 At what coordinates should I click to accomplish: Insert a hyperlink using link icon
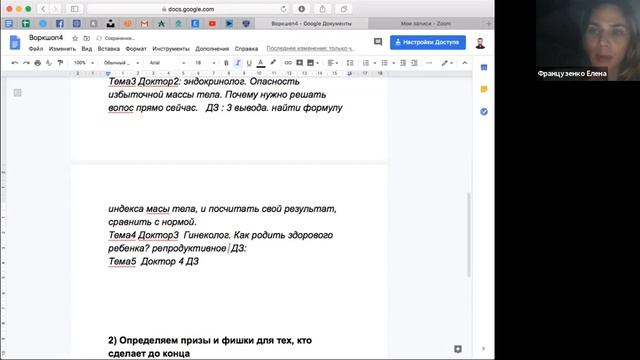coord(288,63)
